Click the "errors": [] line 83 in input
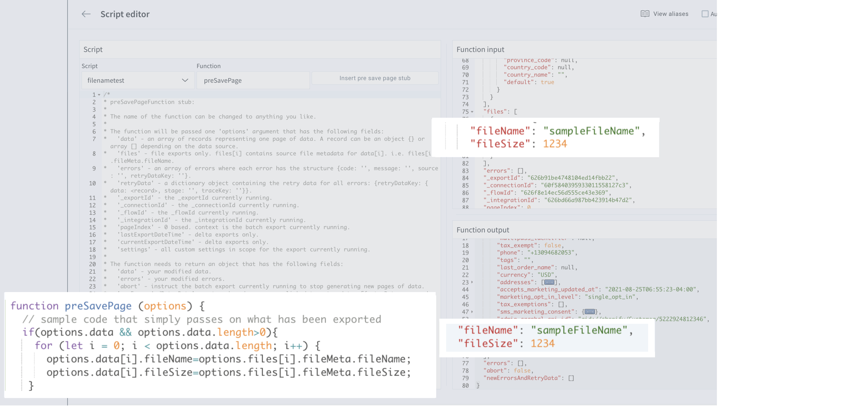The width and height of the screenshot is (868, 418). click(x=505, y=171)
